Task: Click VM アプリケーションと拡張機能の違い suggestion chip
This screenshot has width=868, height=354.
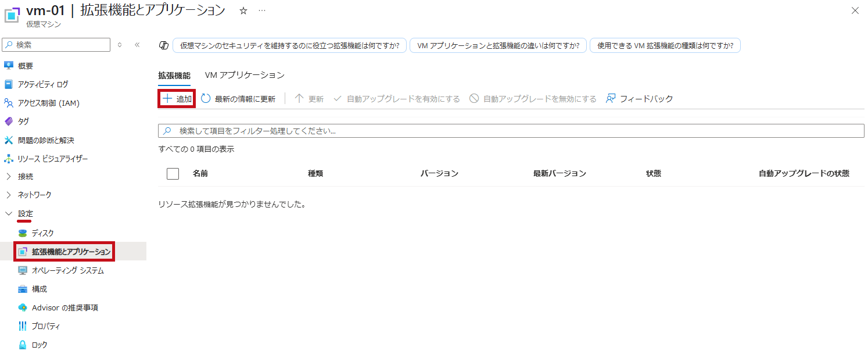Action: [x=498, y=45]
